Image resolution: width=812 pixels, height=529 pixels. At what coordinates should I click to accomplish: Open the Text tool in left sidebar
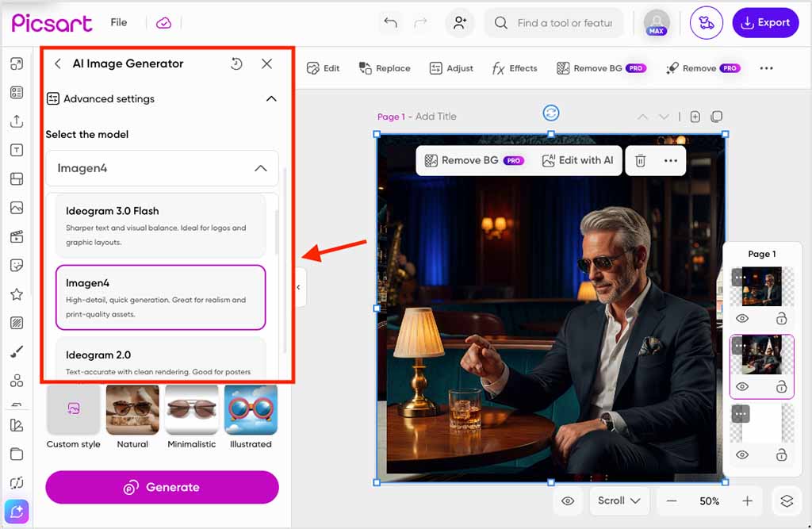[17, 150]
